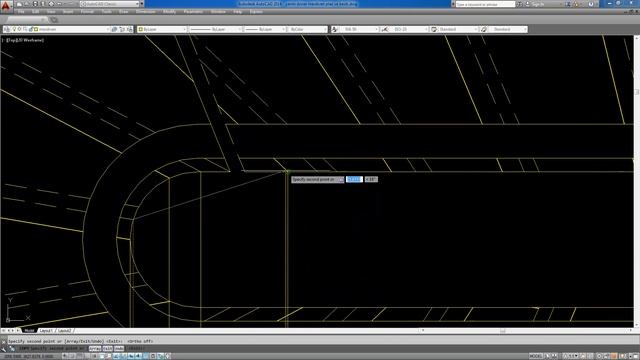Open the Express menu

(x=256, y=12)
